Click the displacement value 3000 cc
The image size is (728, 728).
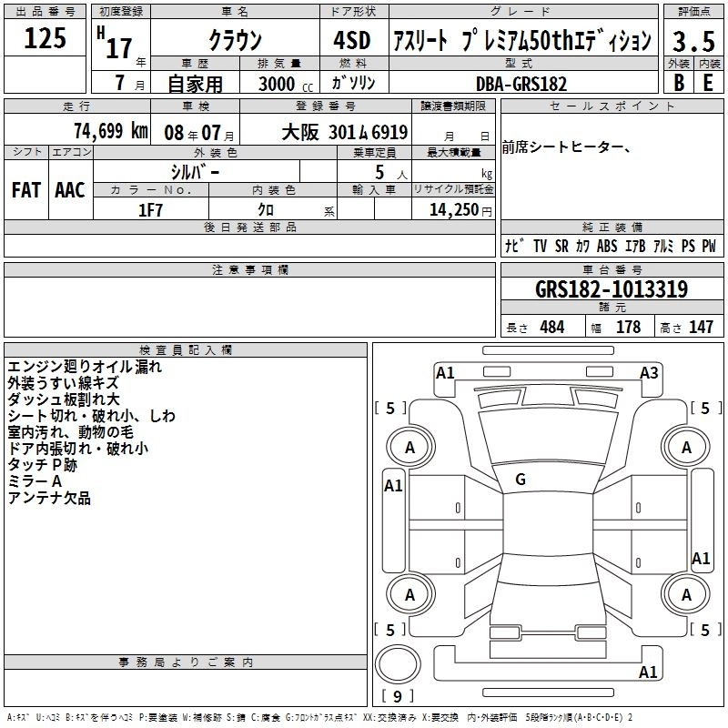pyautogui.click(x=286, y=84)
